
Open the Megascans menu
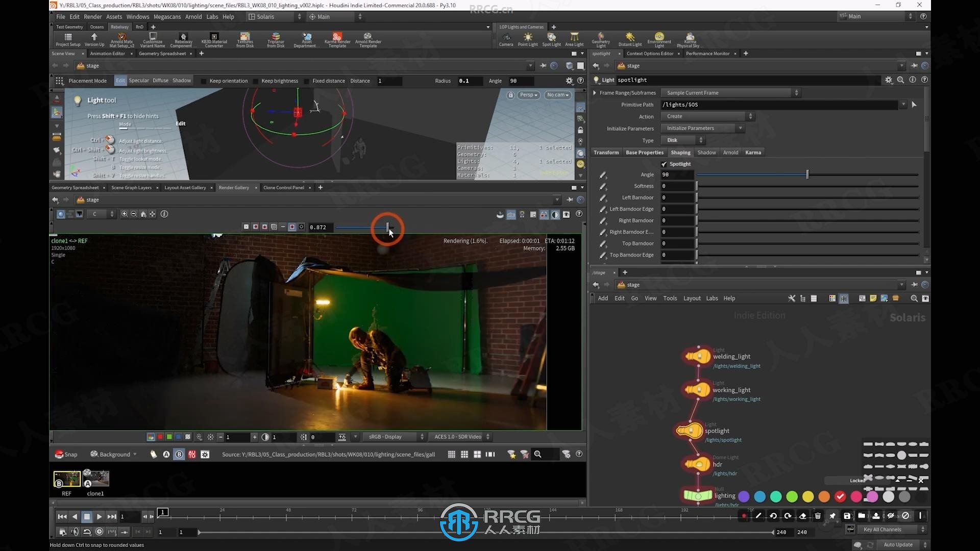click(x=167, y=17)
